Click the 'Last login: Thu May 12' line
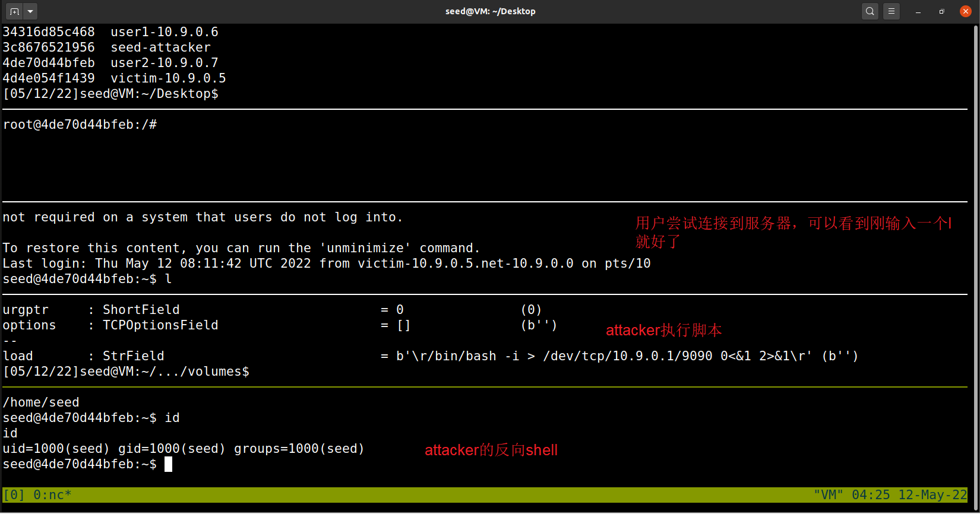 pos(327,264)
